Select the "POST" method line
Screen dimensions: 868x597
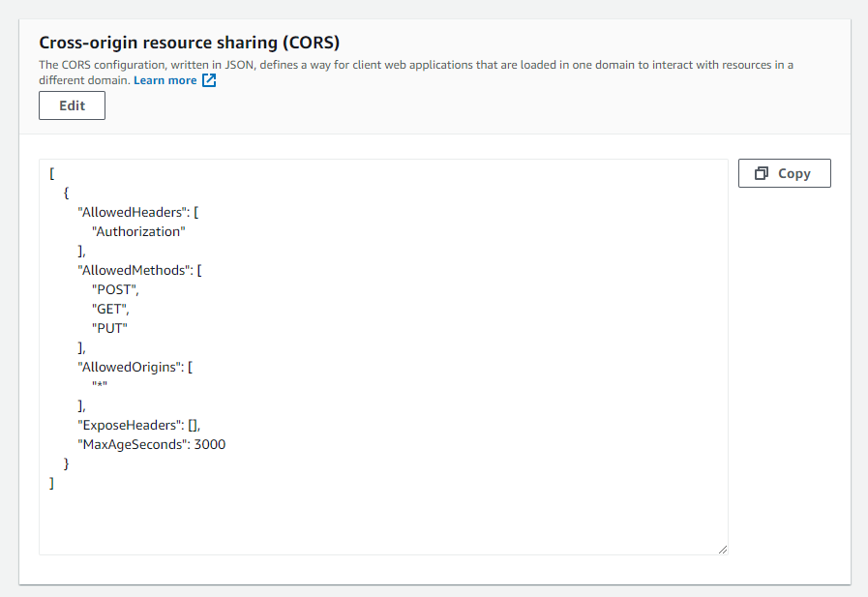coord(115,289)
